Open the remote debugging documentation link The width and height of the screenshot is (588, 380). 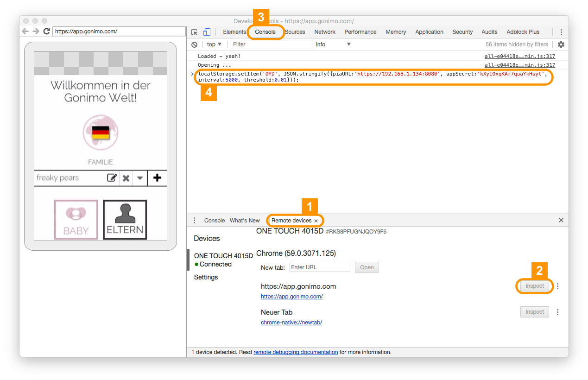(x=296, y=352)
